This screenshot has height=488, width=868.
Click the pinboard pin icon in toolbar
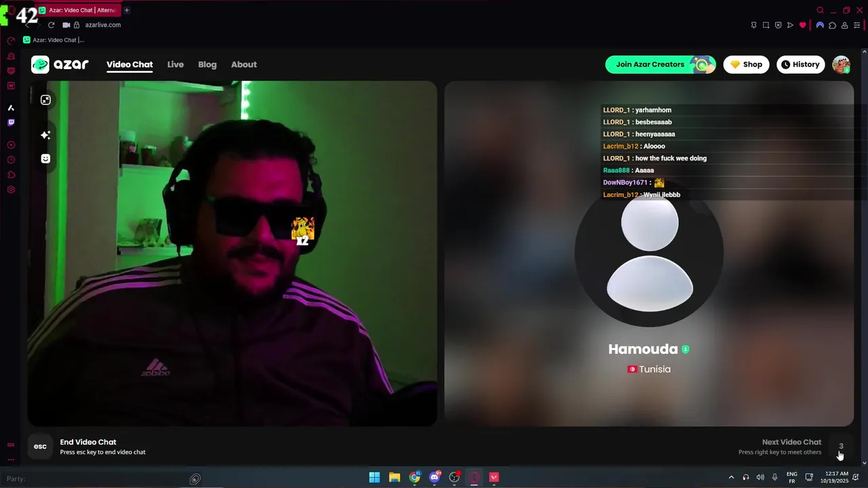(x=753, y=25)
